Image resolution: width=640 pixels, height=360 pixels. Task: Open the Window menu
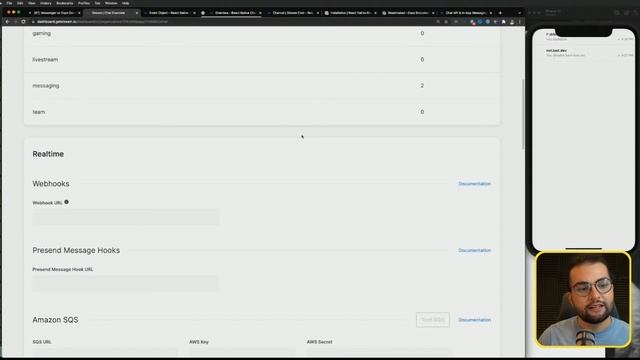tap(111, 3)
